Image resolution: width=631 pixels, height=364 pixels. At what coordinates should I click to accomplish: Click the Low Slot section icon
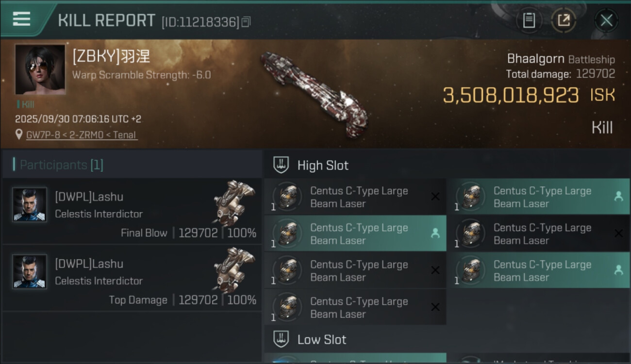(282, 339)
